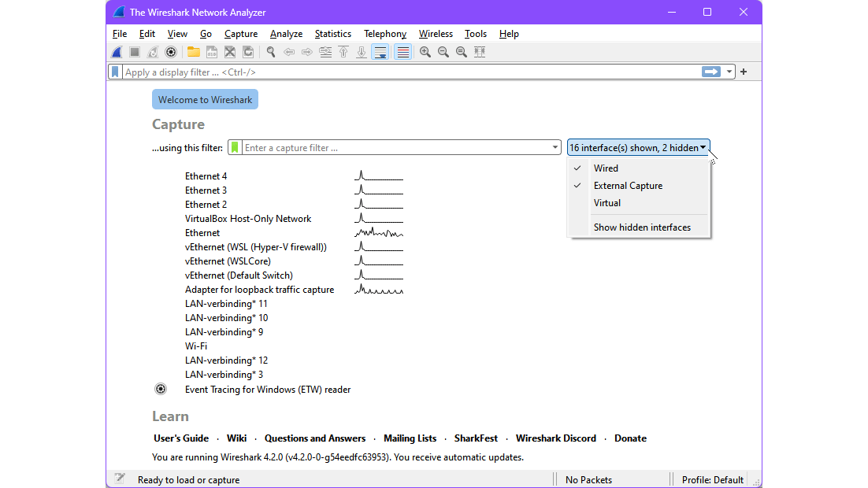
Task: Collapse the interfaces shown dropdown
Action: tap(638, 148)
